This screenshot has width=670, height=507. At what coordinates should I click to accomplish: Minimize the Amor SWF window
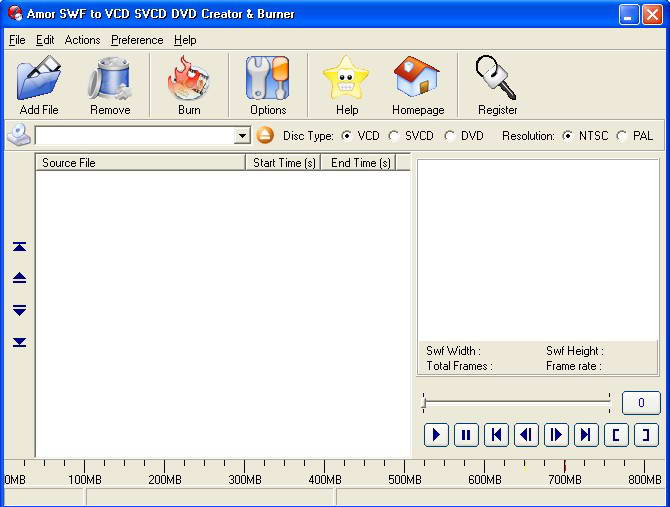pyautogui.click(x=629, y=15)
